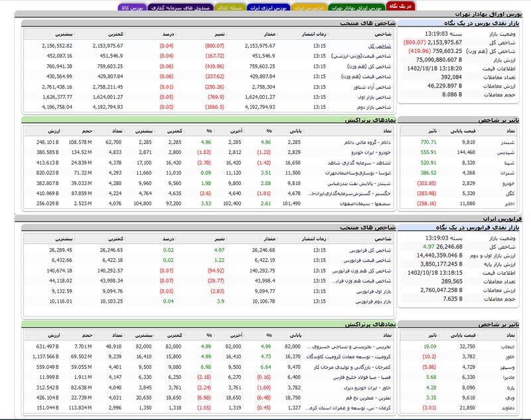531x420 pixels.
Task: Click the 'شاخص کل' index link
Action: 382,46
